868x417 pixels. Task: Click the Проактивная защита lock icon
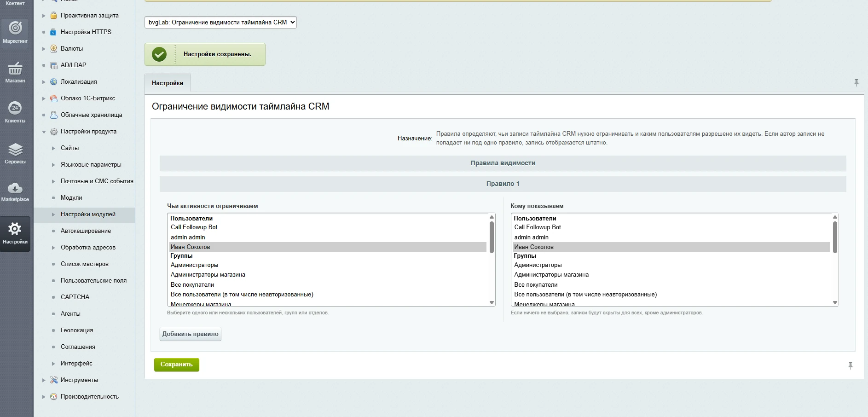(x=53, y=15)
